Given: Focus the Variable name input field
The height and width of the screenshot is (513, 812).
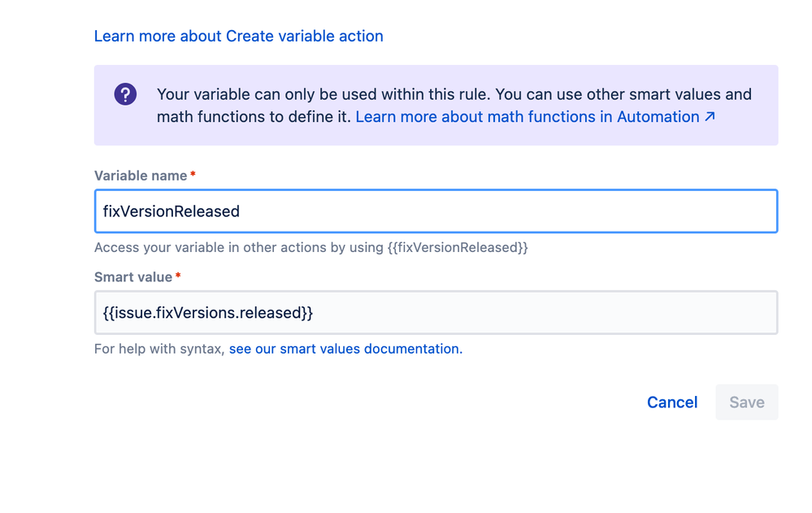Looking at the screenshot, I should [436, 211].
